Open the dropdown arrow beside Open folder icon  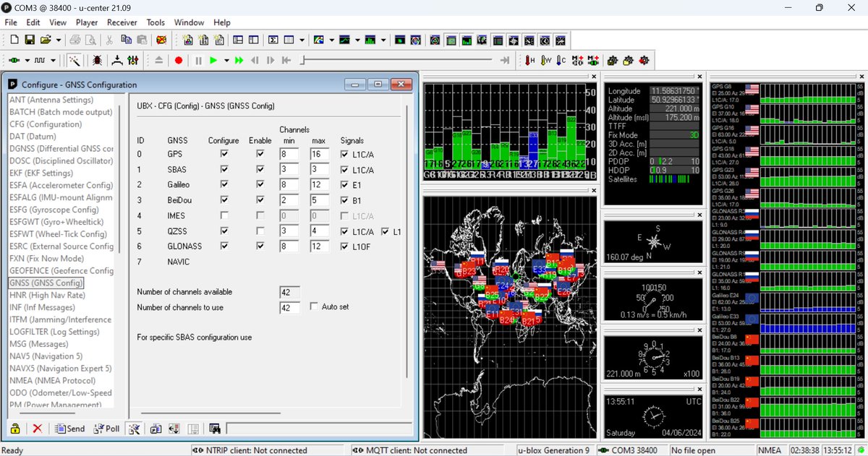coord(58,40)
